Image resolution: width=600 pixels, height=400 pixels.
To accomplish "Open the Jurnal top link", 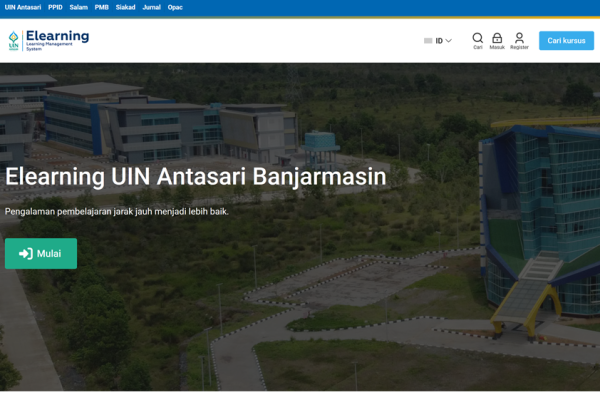I will coord(152,7).
